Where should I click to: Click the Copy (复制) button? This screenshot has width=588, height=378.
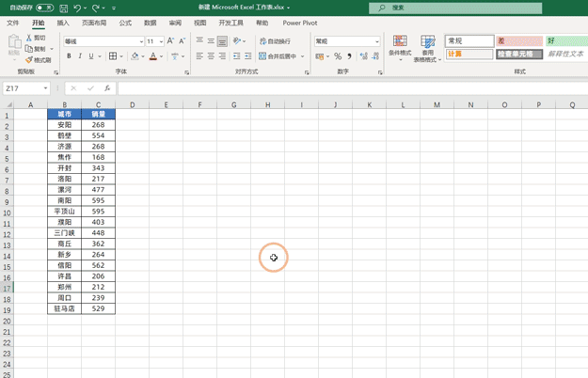[x=35, y=49]
